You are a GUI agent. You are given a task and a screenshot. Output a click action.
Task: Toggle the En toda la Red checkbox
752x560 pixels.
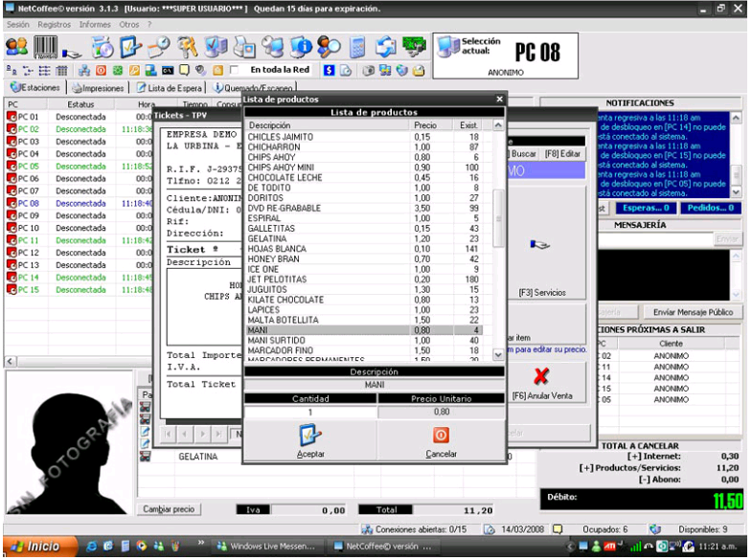(x=234, y=71)
